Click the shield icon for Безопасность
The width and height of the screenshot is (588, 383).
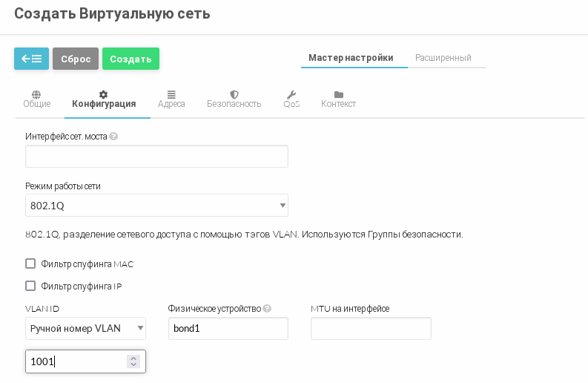pos(234,94)
